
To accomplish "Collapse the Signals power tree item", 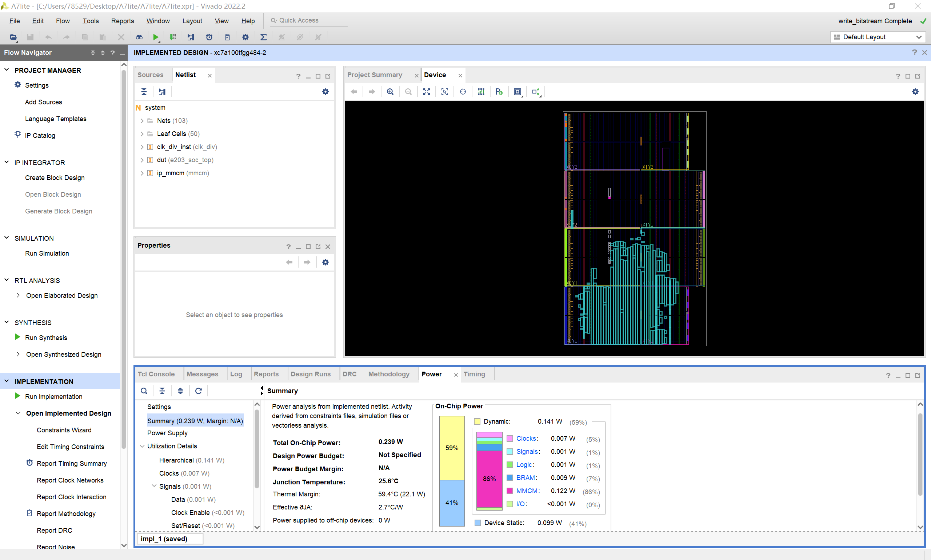I will [x=154, y=486].
